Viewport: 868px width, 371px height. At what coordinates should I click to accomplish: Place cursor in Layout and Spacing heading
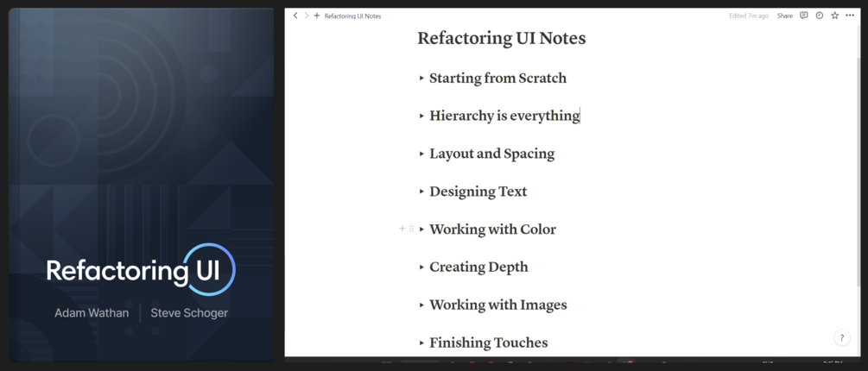pyautogui.click(x=492, y=154)
